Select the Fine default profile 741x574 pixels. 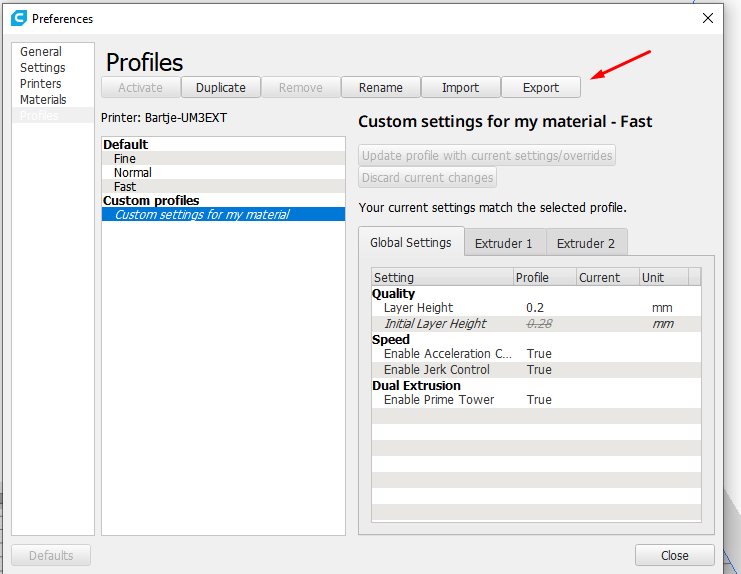(125, 159)
